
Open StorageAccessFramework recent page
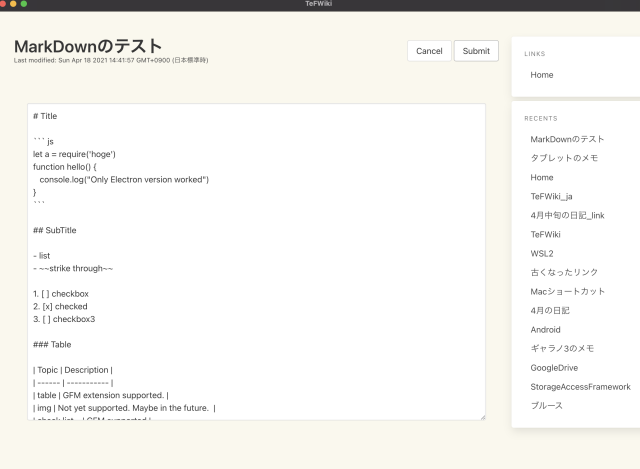pos(580,387)
